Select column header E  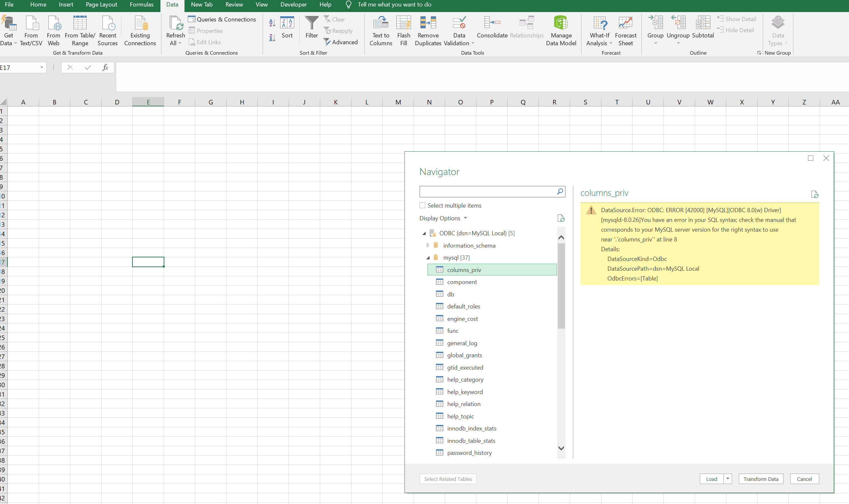pyautogui.click(x=148, y=102)
